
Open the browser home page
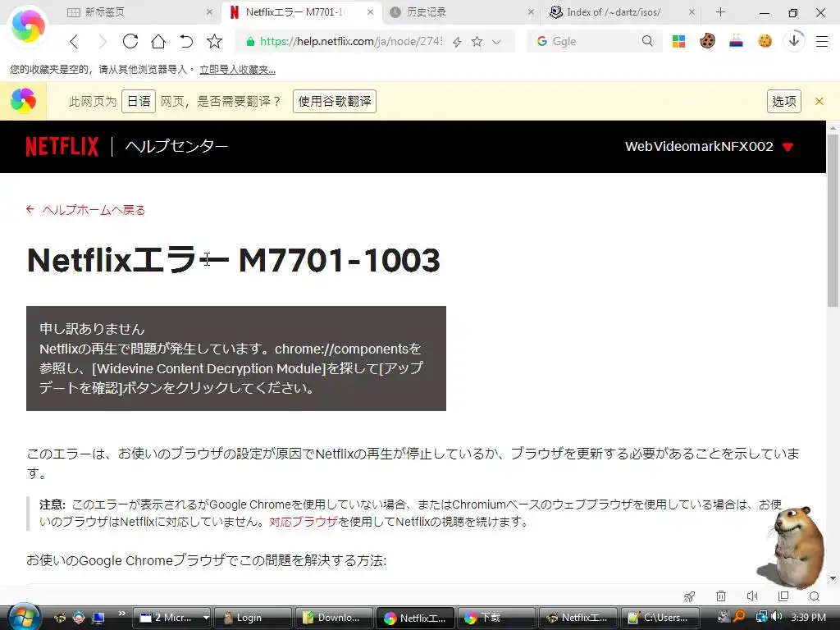click(158, 41)
